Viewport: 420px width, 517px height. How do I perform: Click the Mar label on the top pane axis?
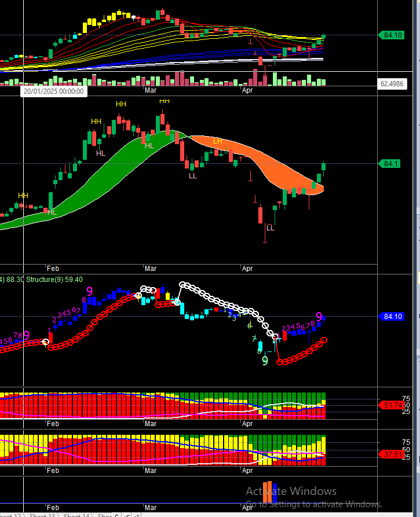click(x=151, y=90)
